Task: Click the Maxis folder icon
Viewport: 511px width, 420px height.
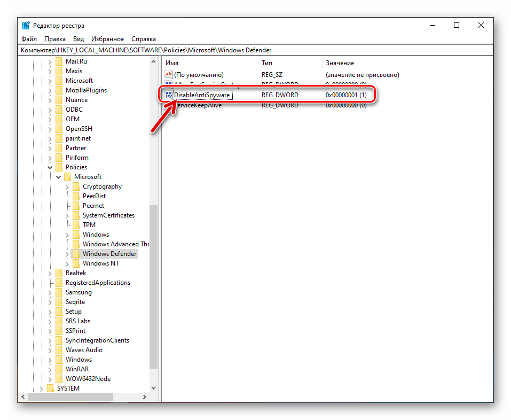Action: [x=59, y=71]
